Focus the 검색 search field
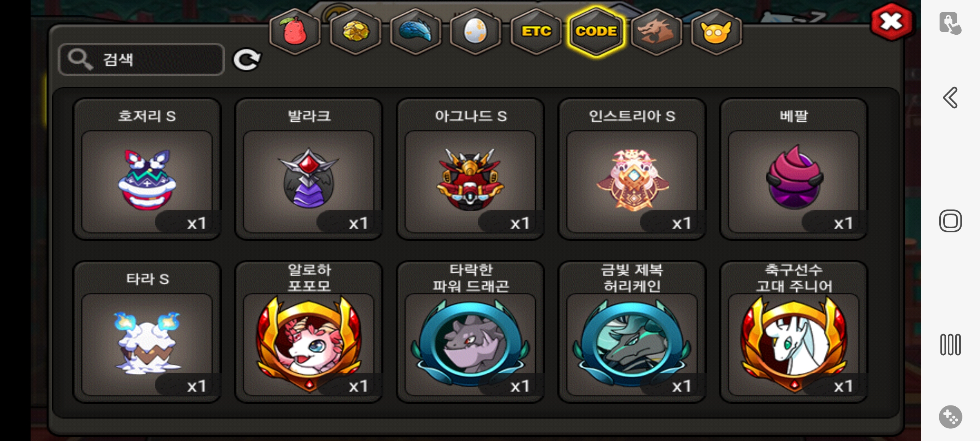This screenshot has width=980, height=441. 142,60
